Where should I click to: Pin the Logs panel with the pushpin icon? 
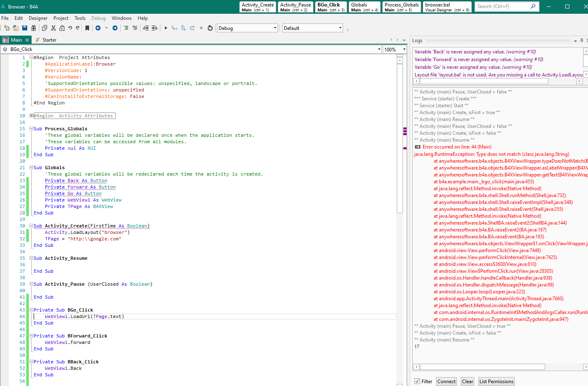click(x=582, y=40)
